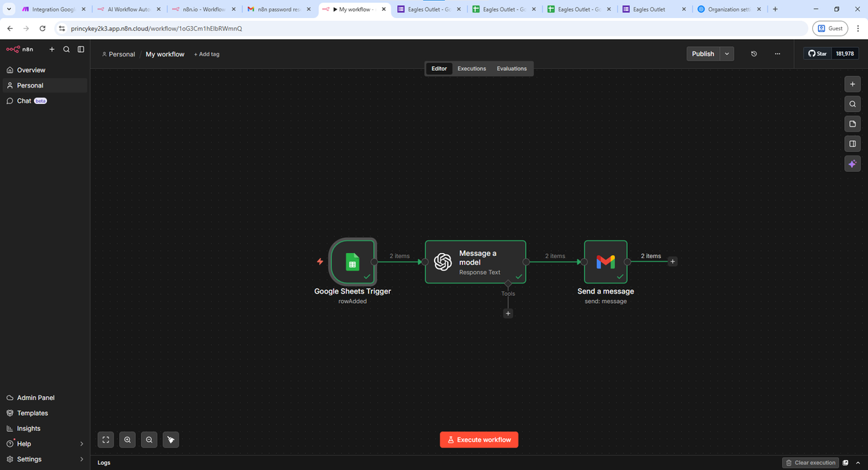Click the n8n logo in sidebar
The height and width of the screenshot is (470, 868).
click(x=20, y=49)
